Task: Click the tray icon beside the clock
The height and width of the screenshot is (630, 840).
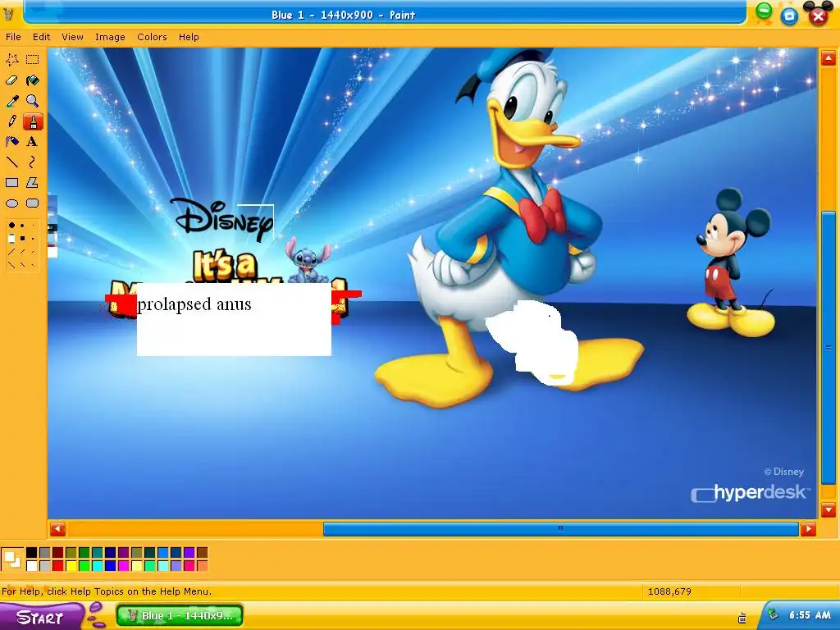Action: coord(773,614)
